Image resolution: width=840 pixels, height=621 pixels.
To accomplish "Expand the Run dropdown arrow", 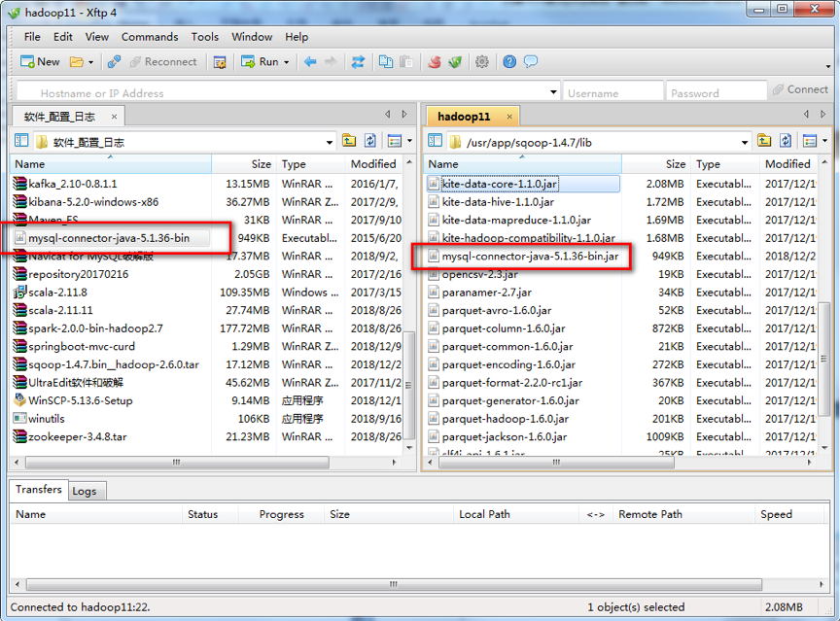I will click(x=286, y=62).
